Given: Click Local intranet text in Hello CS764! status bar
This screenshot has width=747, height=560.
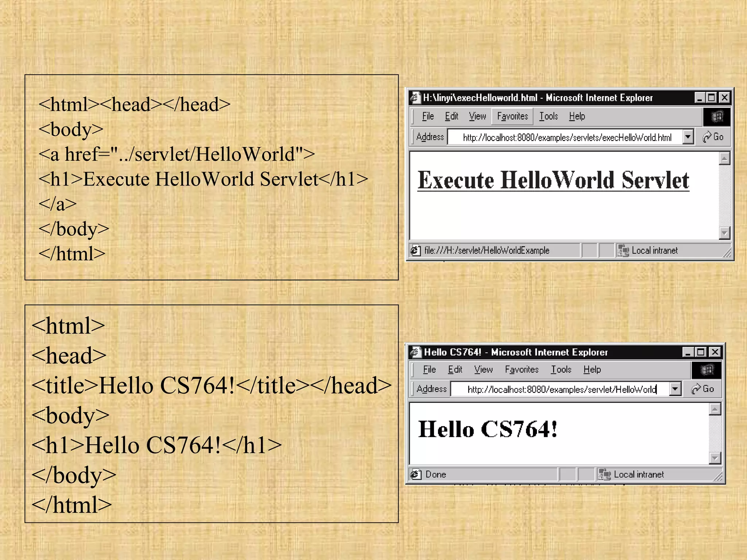Looking at the screenshot, I should click(x=639, y=475).
